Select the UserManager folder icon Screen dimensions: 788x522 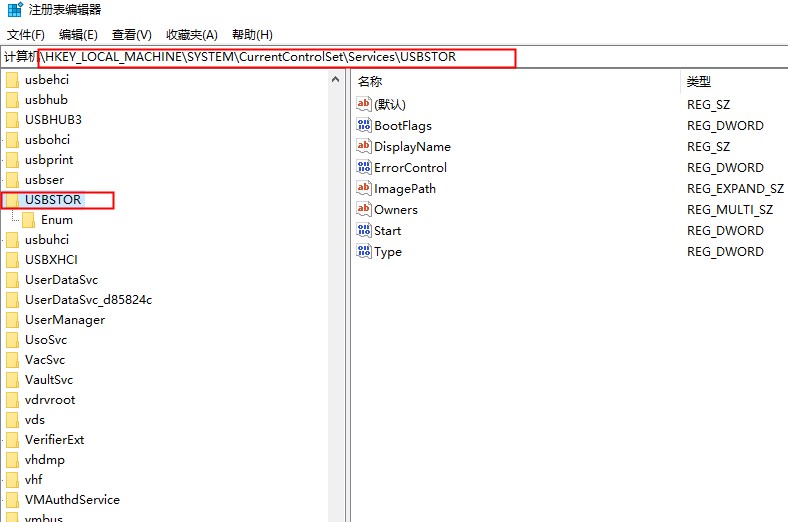(13, 320)
